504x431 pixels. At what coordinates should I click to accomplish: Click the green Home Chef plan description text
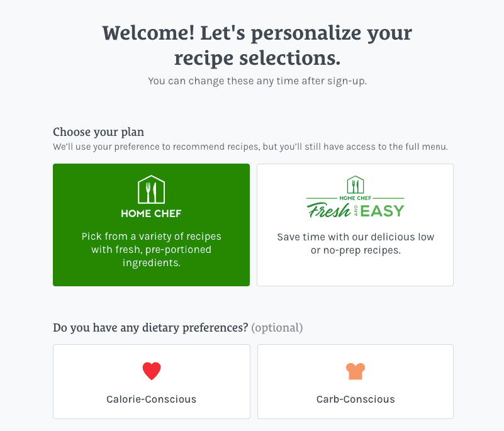point(152,249)
